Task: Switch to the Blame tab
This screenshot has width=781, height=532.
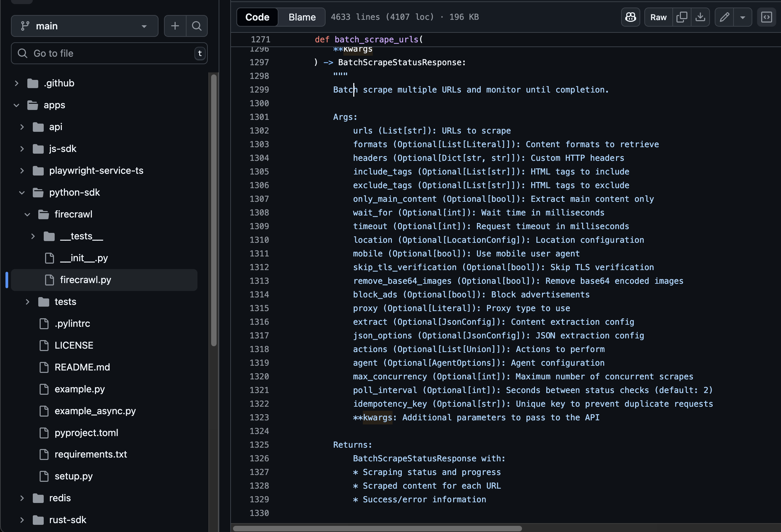Action: point(302,17)
